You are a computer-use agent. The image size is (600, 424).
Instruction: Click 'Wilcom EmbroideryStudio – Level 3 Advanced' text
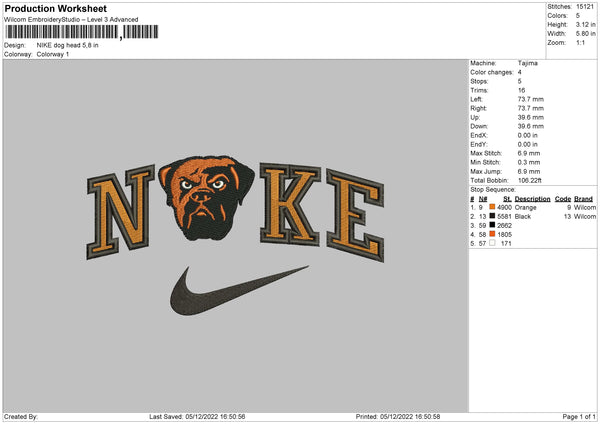(71, 20)
